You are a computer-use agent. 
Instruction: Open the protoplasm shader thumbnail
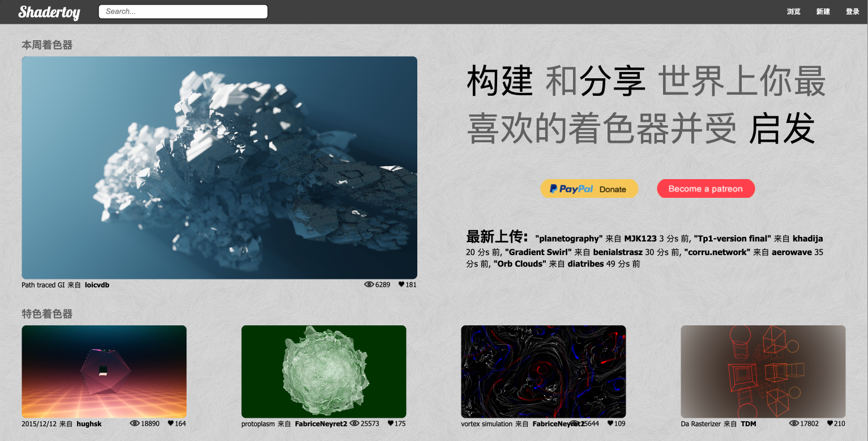323,371
